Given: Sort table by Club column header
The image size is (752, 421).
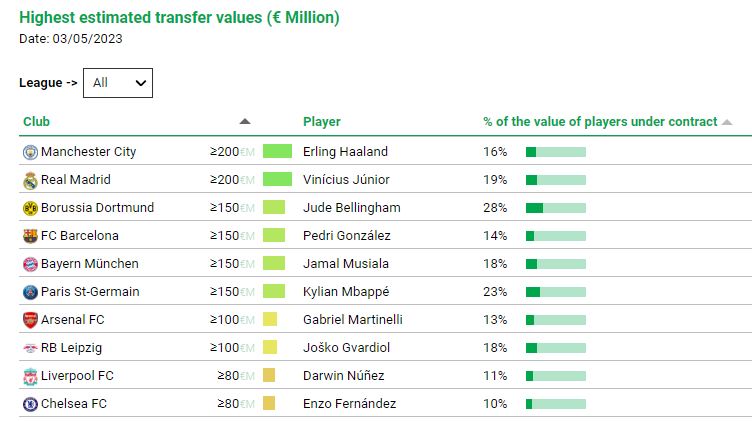Looking at the screenshot, I should click(36, 122).
